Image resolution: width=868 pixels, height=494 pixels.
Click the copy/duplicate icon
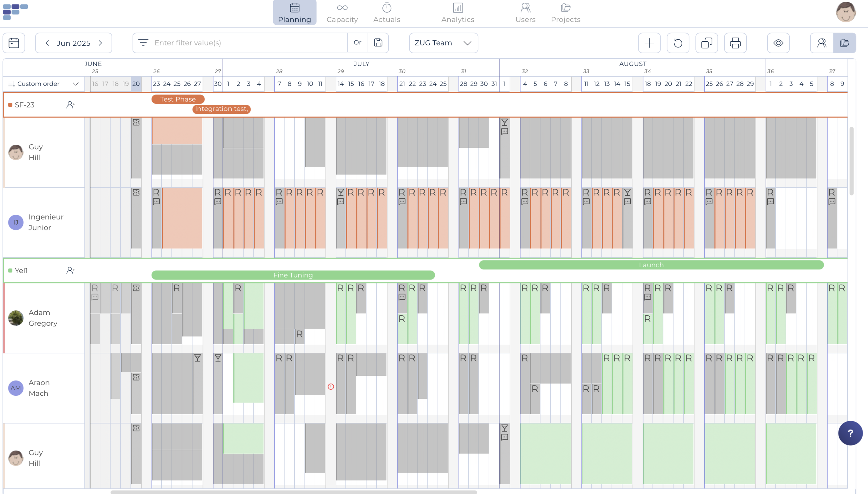[706, 43]
